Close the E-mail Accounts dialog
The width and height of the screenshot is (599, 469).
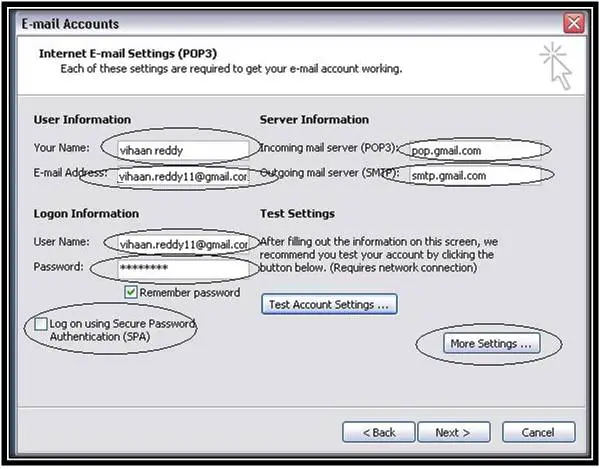tap(574, 23)
